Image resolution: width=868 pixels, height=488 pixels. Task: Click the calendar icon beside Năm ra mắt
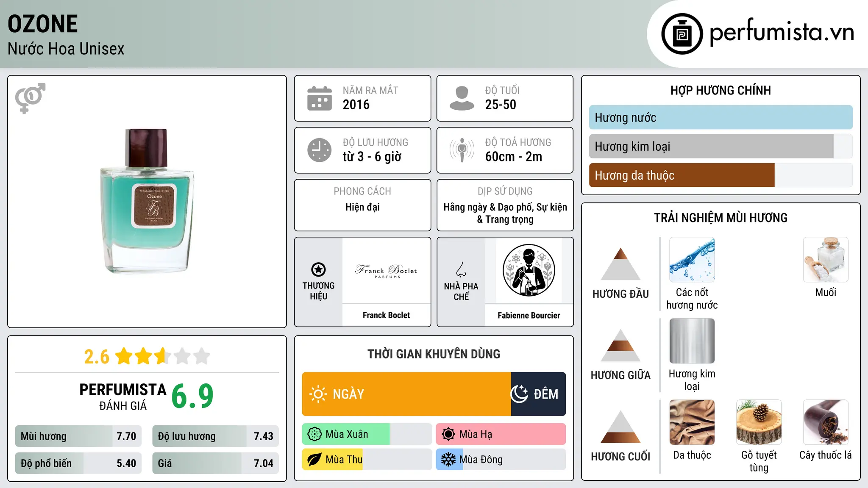pos(320,98)
